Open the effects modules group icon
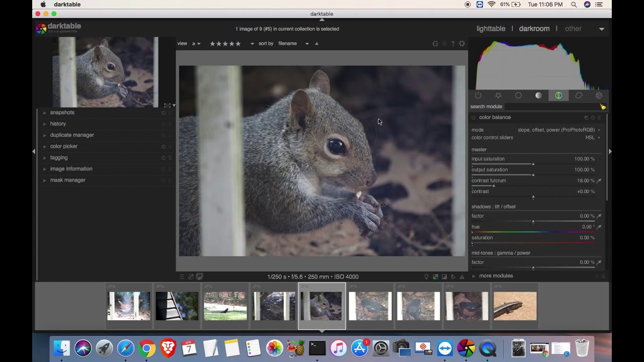This screenshot has height=362, width=644. point(599,96)
